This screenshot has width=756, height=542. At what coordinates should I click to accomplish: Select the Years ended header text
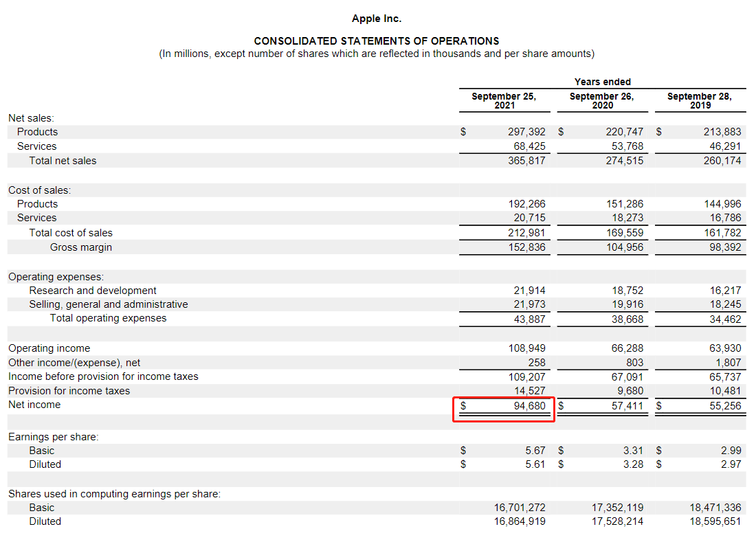(x=602, y=82)
